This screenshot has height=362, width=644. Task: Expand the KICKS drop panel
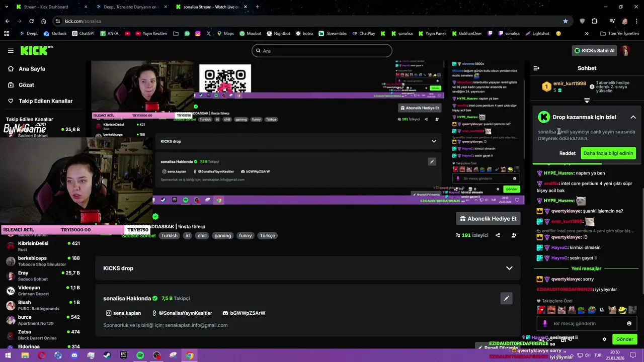pyautogui.click(x=509, y=268)
